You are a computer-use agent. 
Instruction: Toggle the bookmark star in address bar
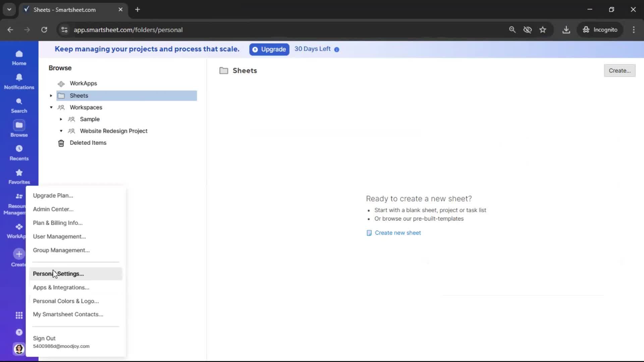543,29
